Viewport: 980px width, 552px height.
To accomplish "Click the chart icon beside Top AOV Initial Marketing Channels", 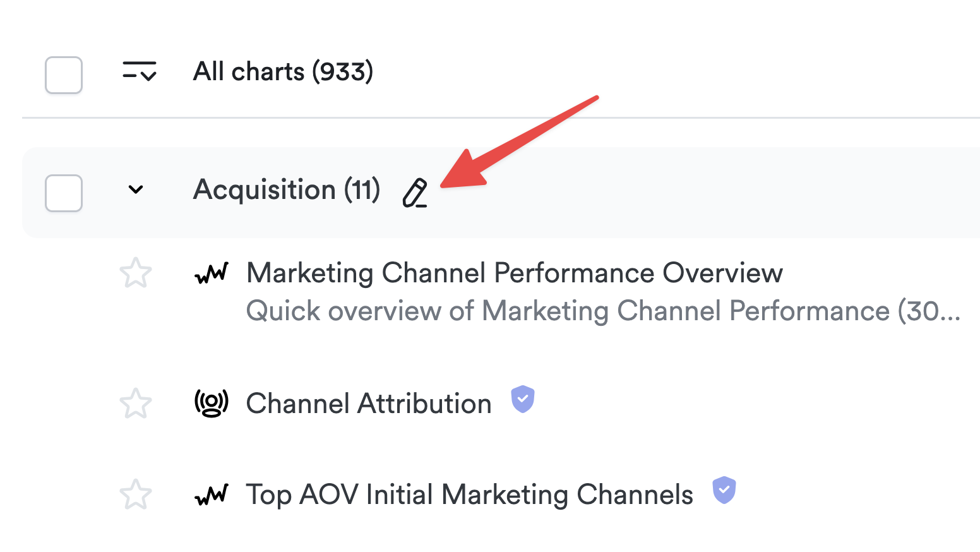I will [212, 495].
